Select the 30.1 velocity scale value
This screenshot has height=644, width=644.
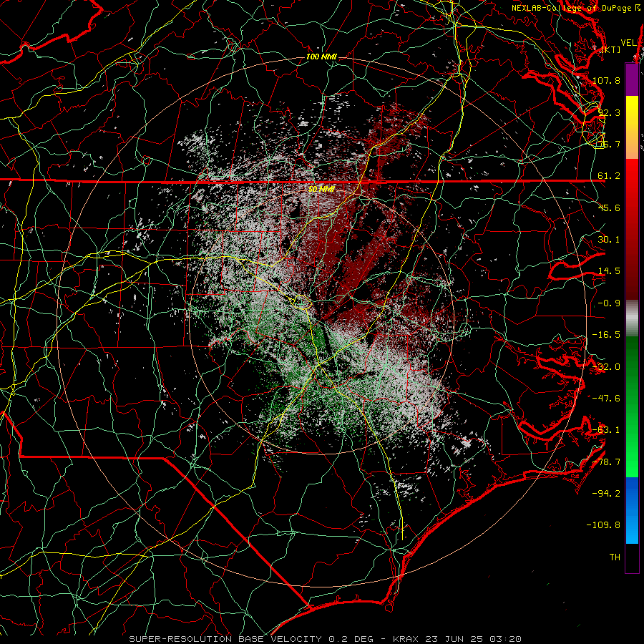coord(609,240)
